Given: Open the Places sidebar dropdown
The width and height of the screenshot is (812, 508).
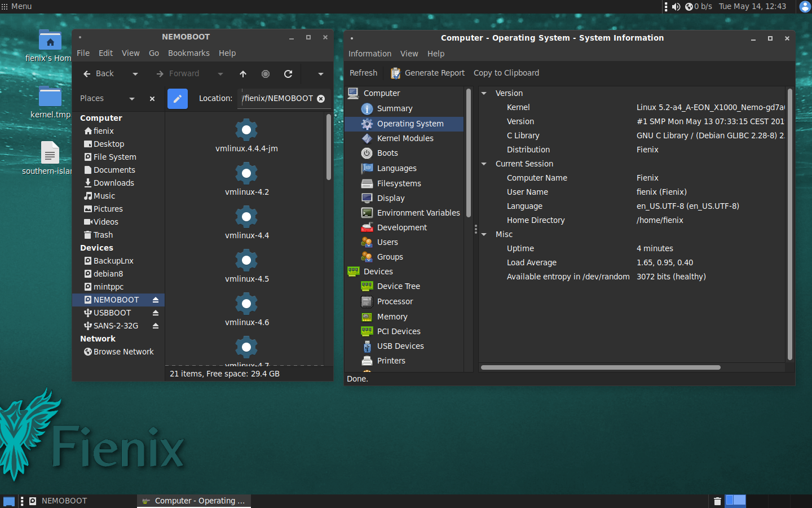Looking at the screenshot, I should click(x=132, y=99).
